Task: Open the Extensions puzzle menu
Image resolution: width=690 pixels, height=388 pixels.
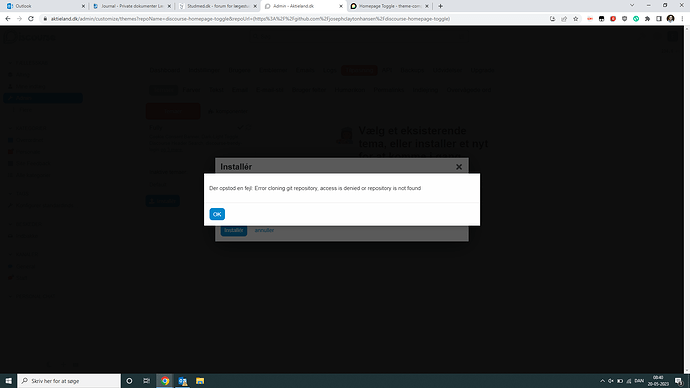Action: point(647,19)
